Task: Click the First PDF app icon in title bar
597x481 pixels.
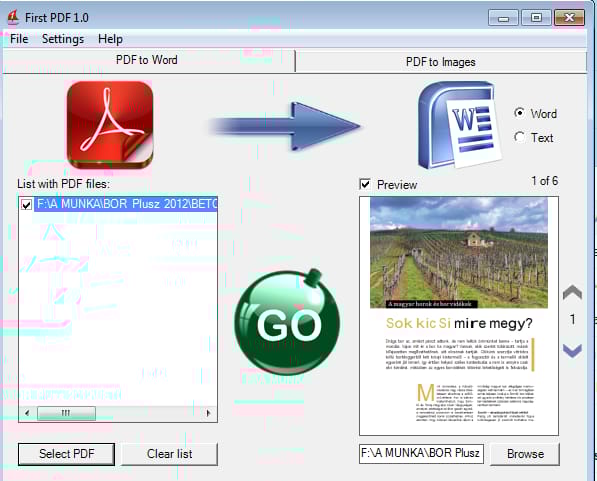Action: (x=13, y=18)
